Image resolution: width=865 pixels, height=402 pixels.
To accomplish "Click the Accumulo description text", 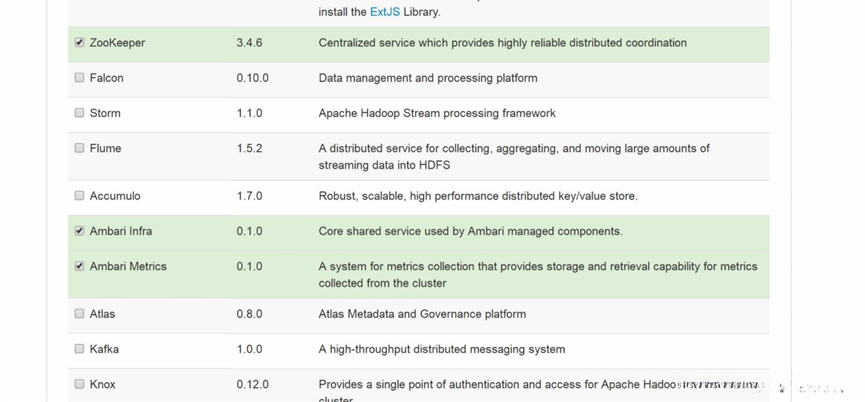I will click(477, 196).
